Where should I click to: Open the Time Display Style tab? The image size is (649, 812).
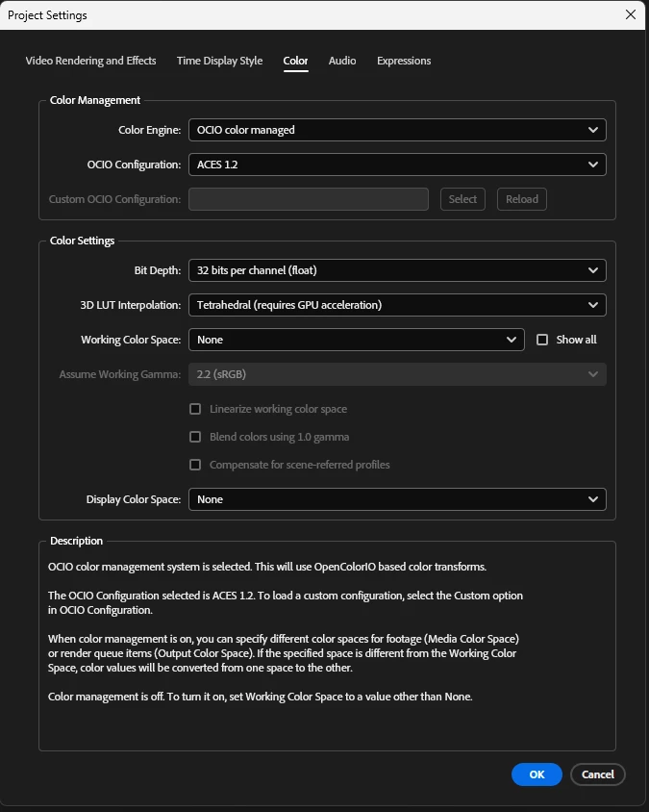(219, 61)
